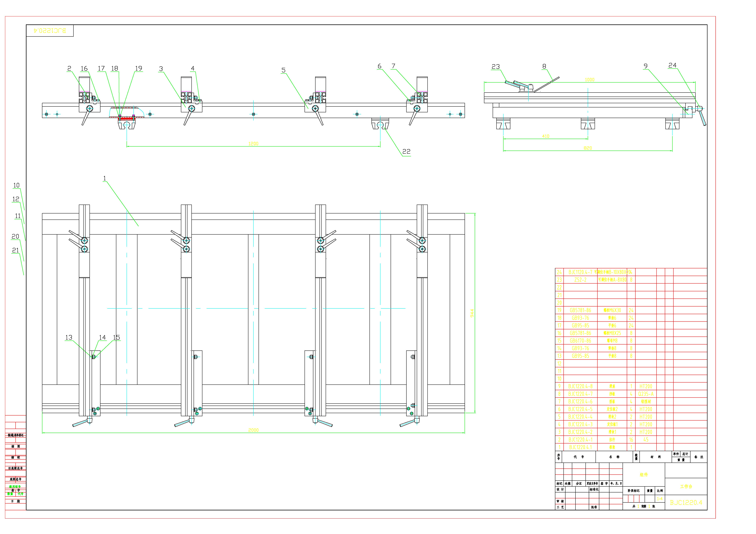The width and height of the screenshot is (756, 534).
Task: Click the 日期 label in left margin
Action: [16, 501]
